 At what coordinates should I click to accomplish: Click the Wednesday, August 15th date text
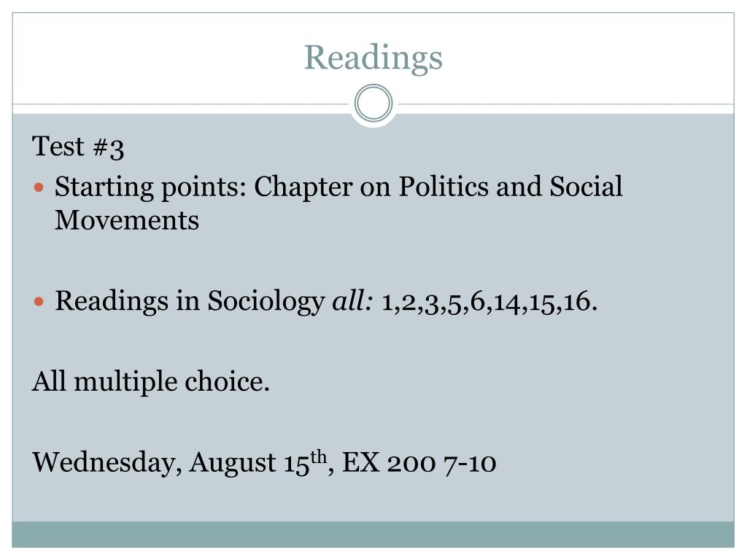click(180, 462)
